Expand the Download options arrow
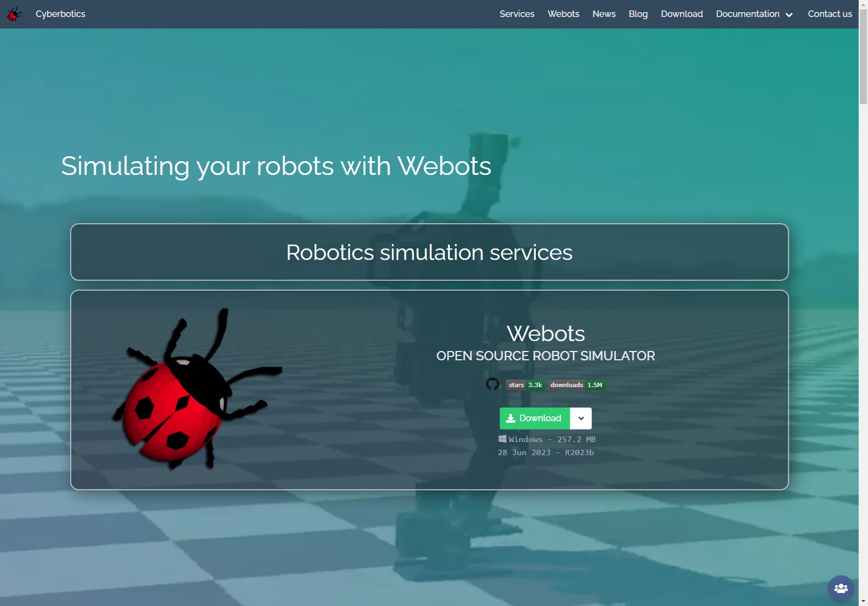The height and width of the screenshot is (606, 868). [x=581, y=418]
